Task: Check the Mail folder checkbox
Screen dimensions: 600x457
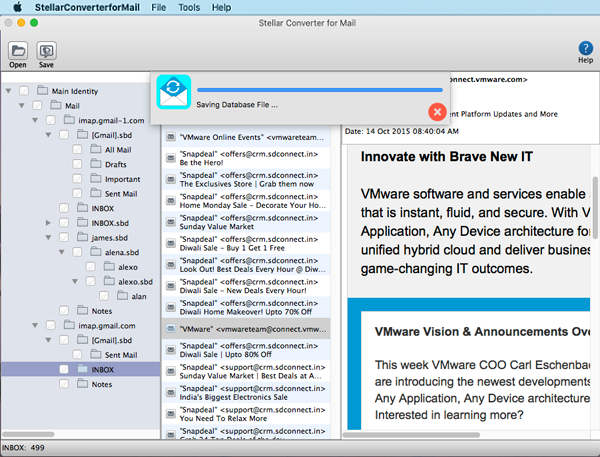Action: coord(37,105)
